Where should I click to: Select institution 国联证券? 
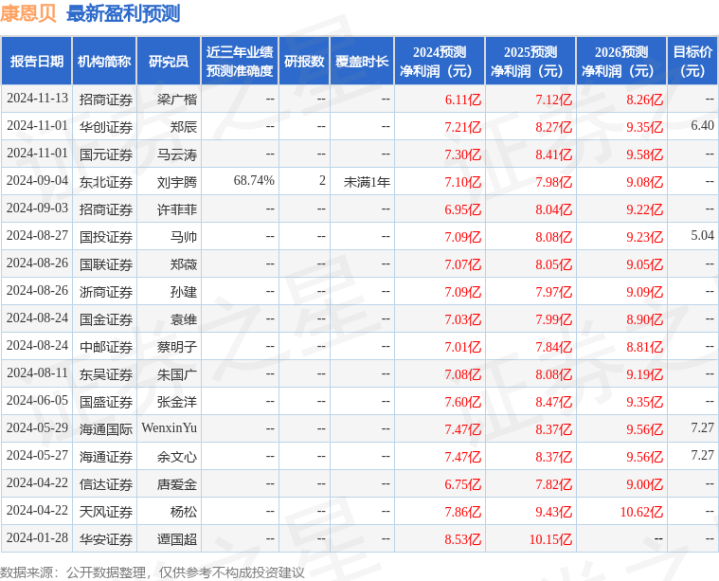coord(106,265)
